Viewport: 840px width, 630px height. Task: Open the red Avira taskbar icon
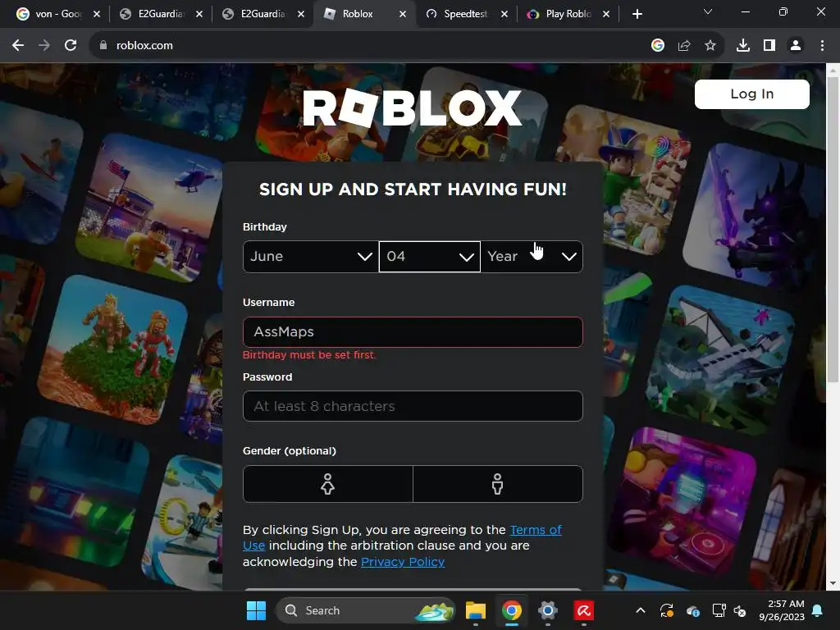pyautogui.click(x=583, y=610)
